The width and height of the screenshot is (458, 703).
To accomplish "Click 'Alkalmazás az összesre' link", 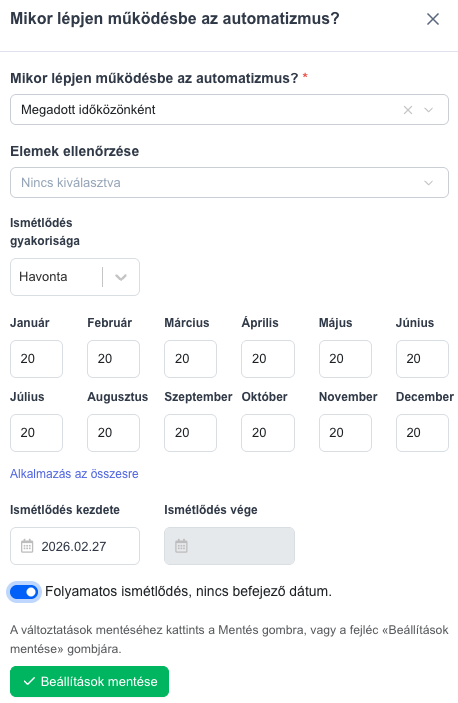I will (x=74, y=474).
